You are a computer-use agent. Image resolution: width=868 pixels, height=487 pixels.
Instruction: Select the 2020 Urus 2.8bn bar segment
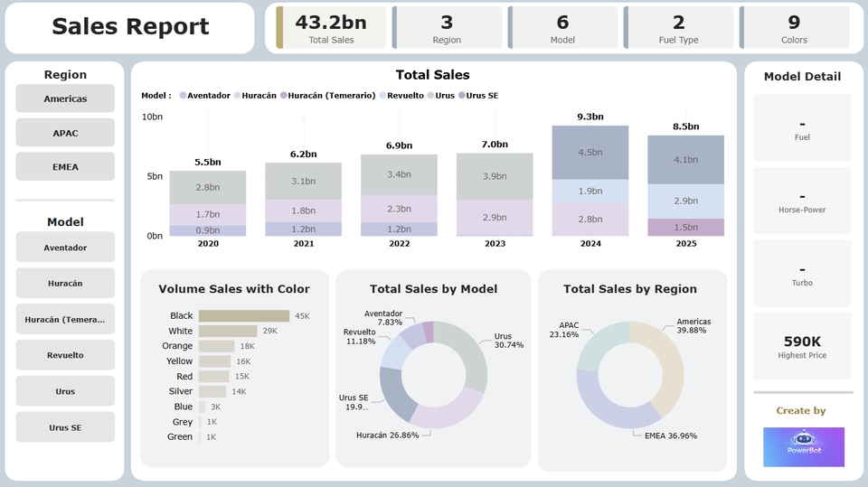coord(208,187)
